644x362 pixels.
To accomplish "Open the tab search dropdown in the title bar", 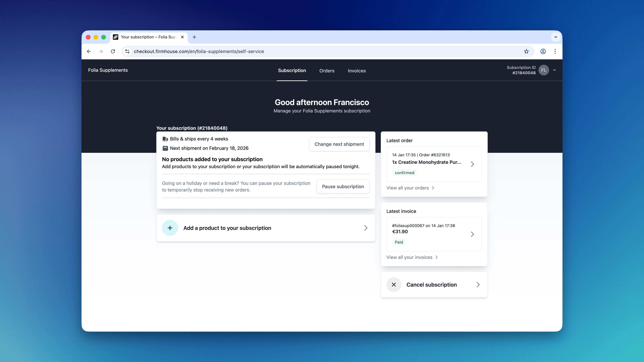I will 555,37.
